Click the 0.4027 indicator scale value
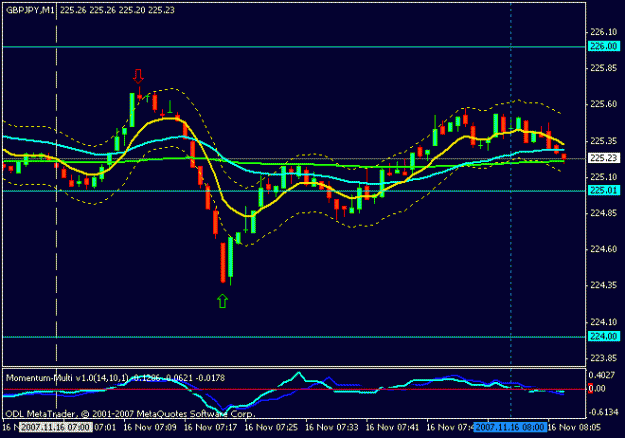Image resolution: width=625 pixels, height=438 pixels. coord(602,375)
